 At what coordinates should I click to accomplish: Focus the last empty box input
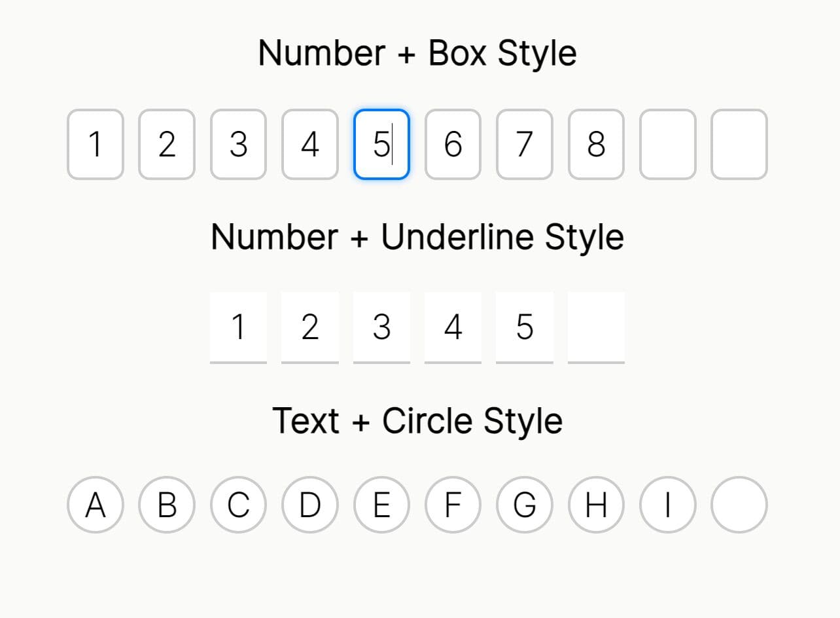[739, 144]
